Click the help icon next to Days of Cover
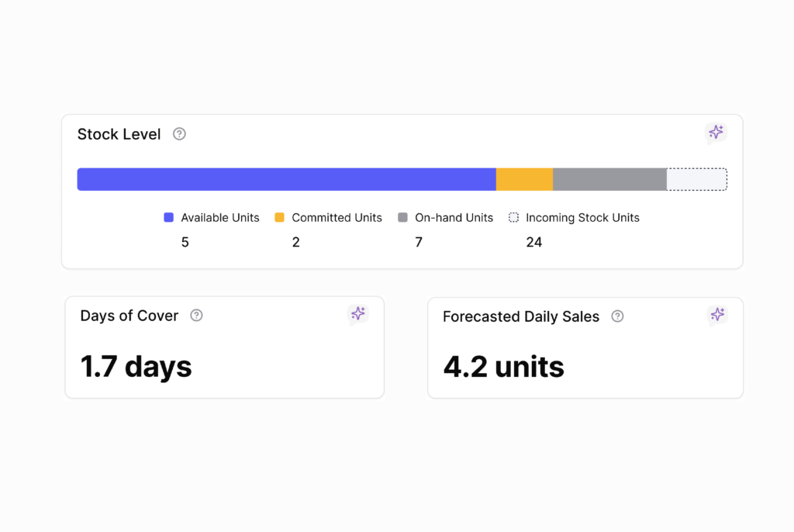This screenshot has height=532, width=794. [x=196, y=316]
